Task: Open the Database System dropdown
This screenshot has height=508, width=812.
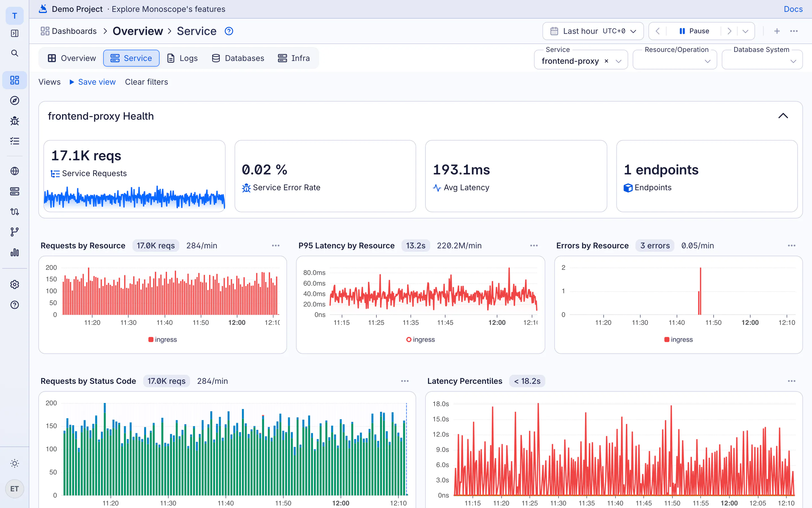Action: [x=762, y=60]
